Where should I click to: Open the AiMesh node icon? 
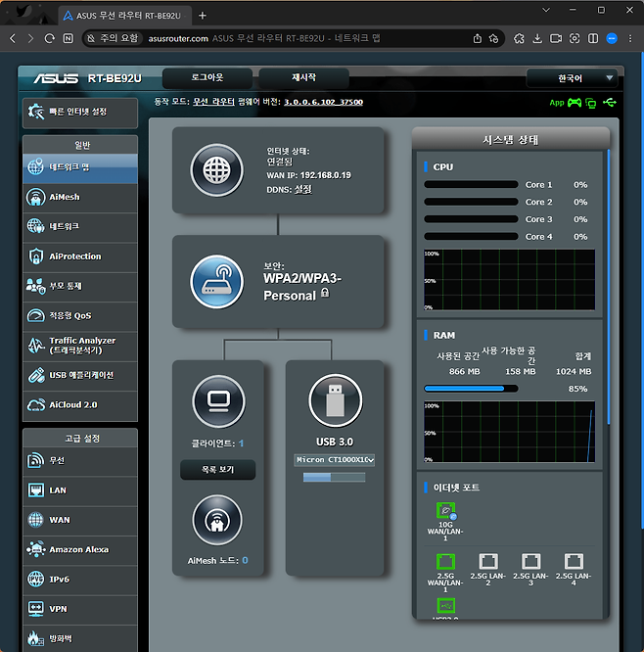216,520
